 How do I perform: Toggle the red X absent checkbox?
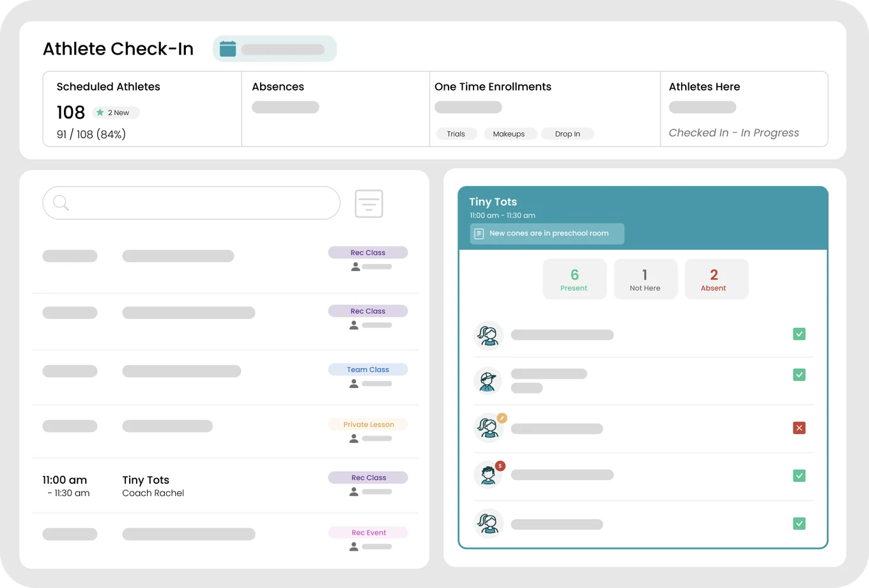tap(799, 428)
